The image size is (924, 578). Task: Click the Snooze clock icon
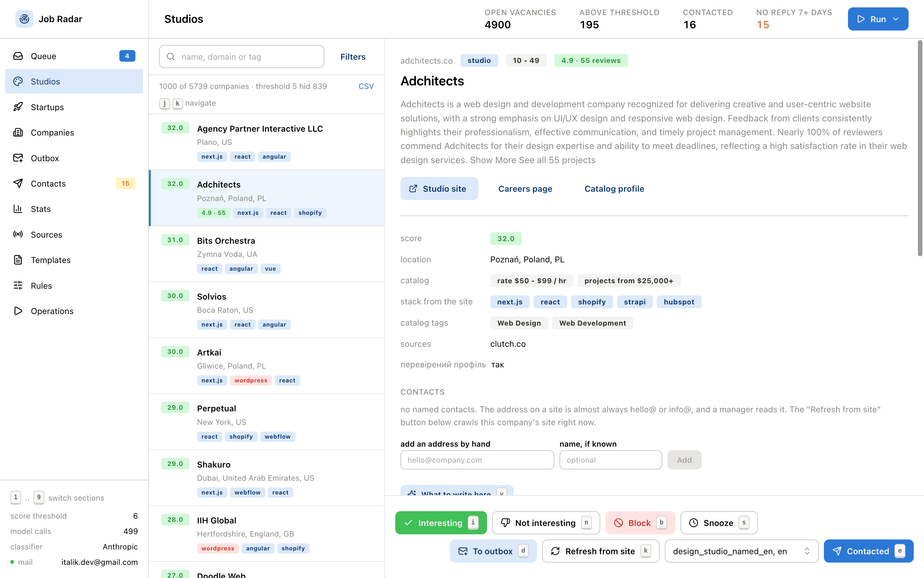(x=693, y=522)
